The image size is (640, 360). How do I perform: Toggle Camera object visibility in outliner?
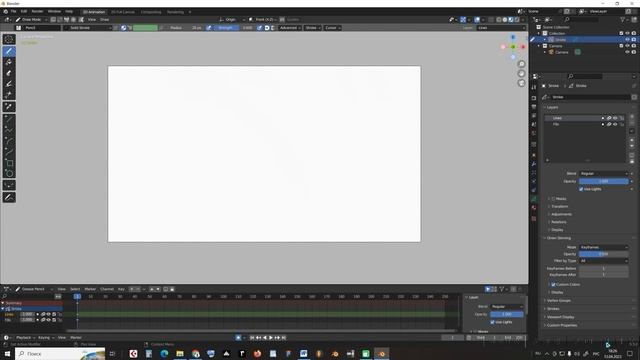627,52
